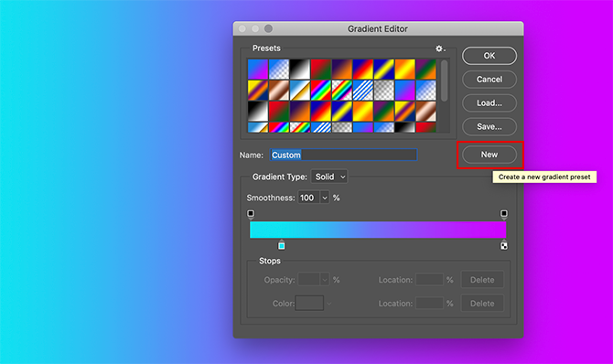Click Delete in the Opacity stop row
The height and width of the screenshot is (364, 613).
482,280
